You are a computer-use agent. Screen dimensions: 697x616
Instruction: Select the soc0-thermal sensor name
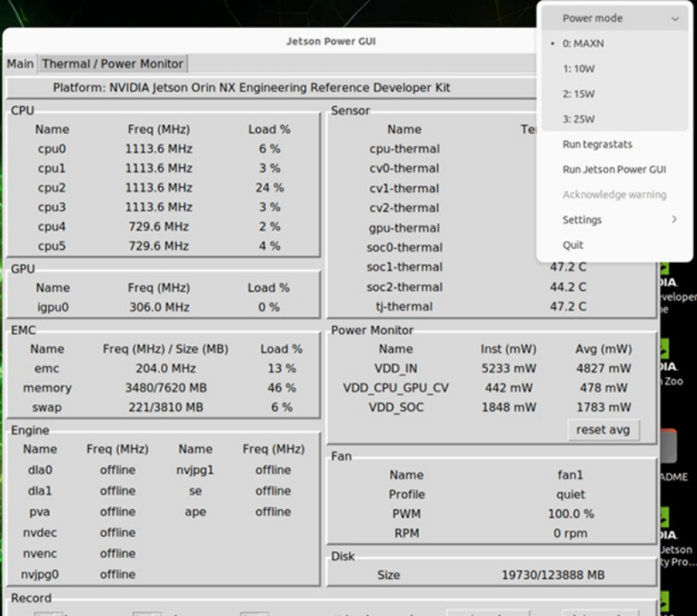(x=404, y=248)
